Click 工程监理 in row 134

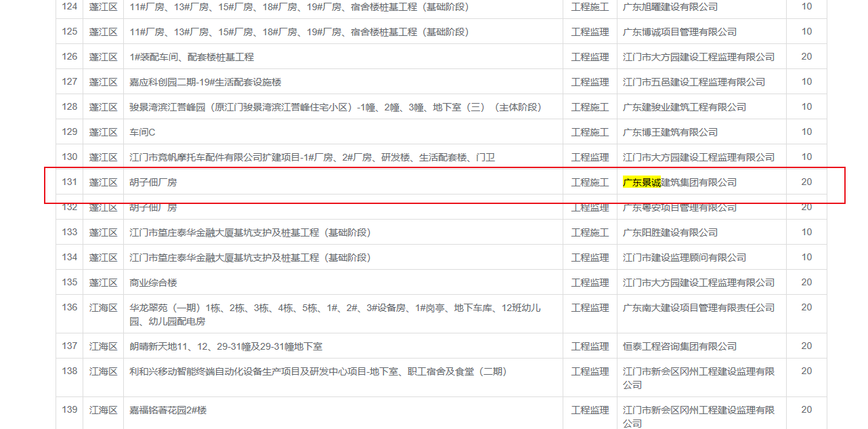point(590,258)
